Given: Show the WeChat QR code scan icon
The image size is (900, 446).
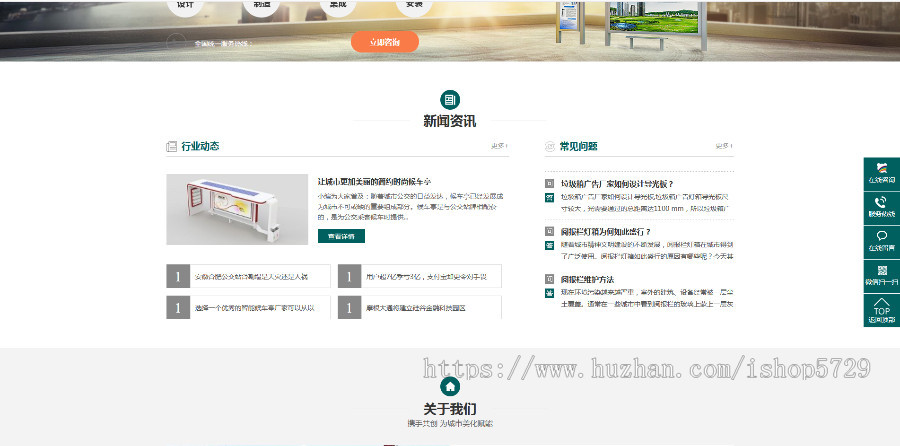Looking at the screenshot, I should [x=882, y=276].
